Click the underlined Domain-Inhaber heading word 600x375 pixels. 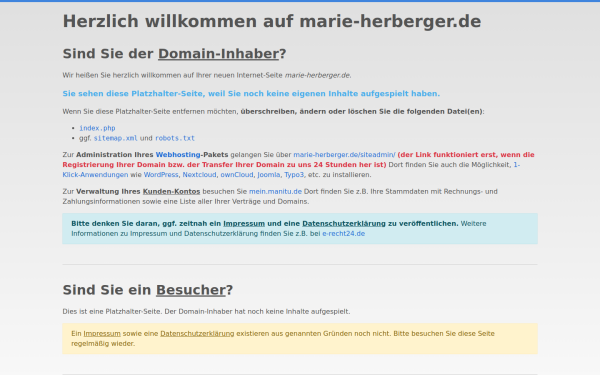pyautogui.click(x=218, y=54)
